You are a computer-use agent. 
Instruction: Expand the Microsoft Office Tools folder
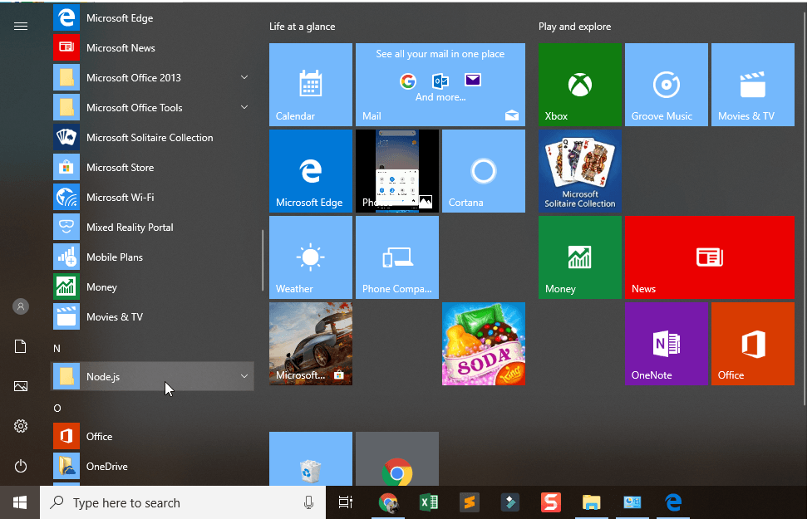tap(153, 108)
